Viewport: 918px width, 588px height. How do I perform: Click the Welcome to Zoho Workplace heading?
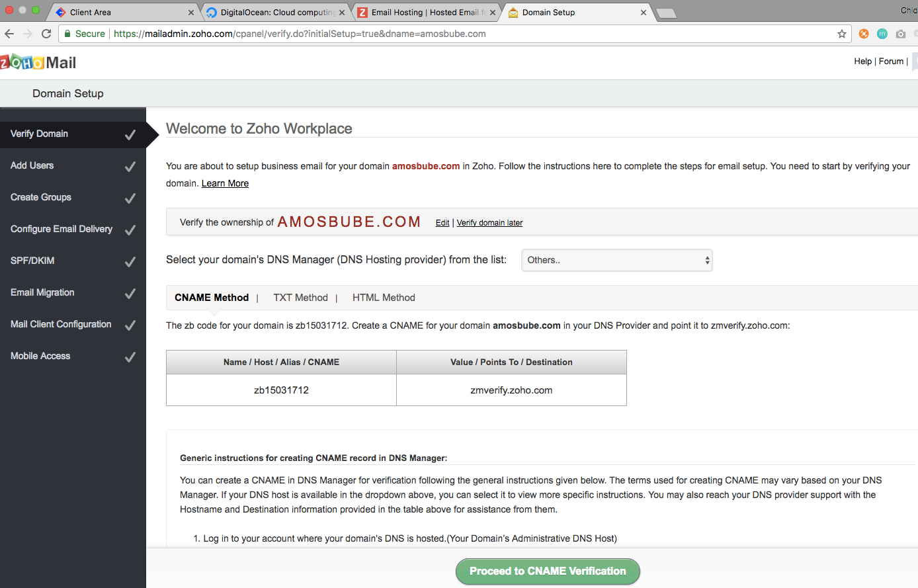click(x=259, y=128)
